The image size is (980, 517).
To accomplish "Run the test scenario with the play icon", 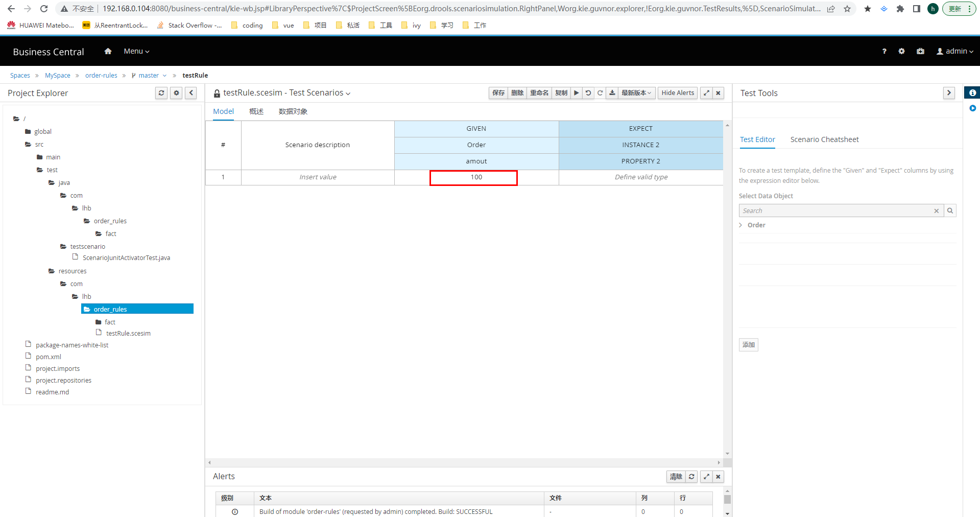I will point(576,93).
